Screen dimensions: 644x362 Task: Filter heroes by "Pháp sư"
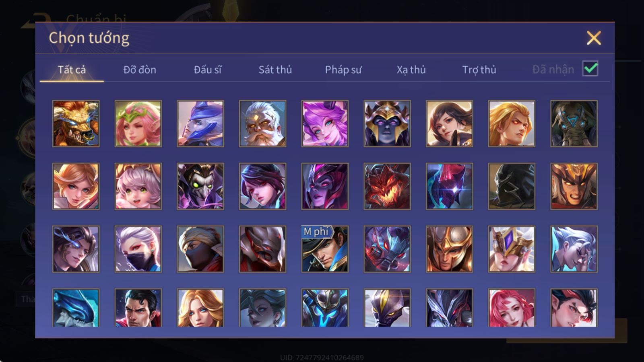click(x=343, y=70)
